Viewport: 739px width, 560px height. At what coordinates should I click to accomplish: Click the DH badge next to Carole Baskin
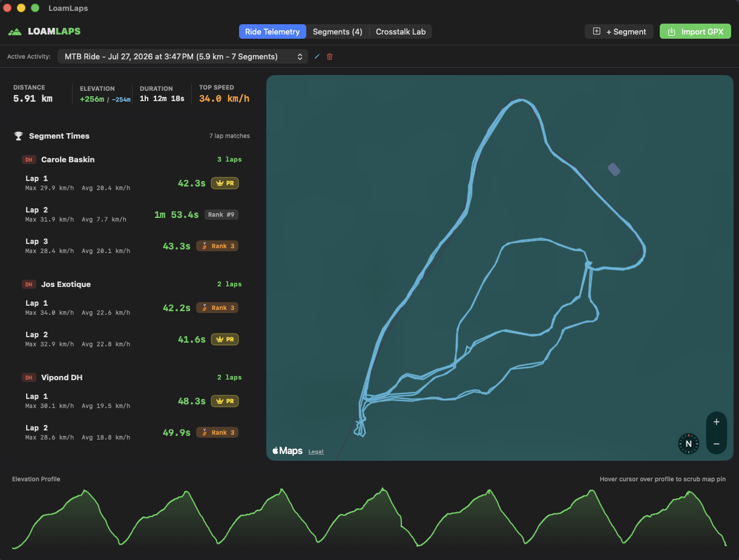28,160
